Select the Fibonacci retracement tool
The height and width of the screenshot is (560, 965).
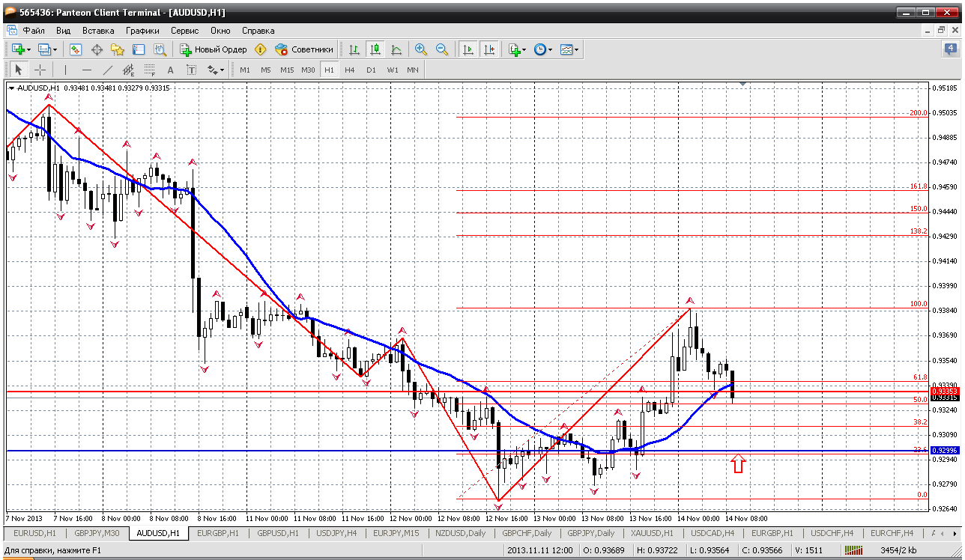tap(150, 70)
